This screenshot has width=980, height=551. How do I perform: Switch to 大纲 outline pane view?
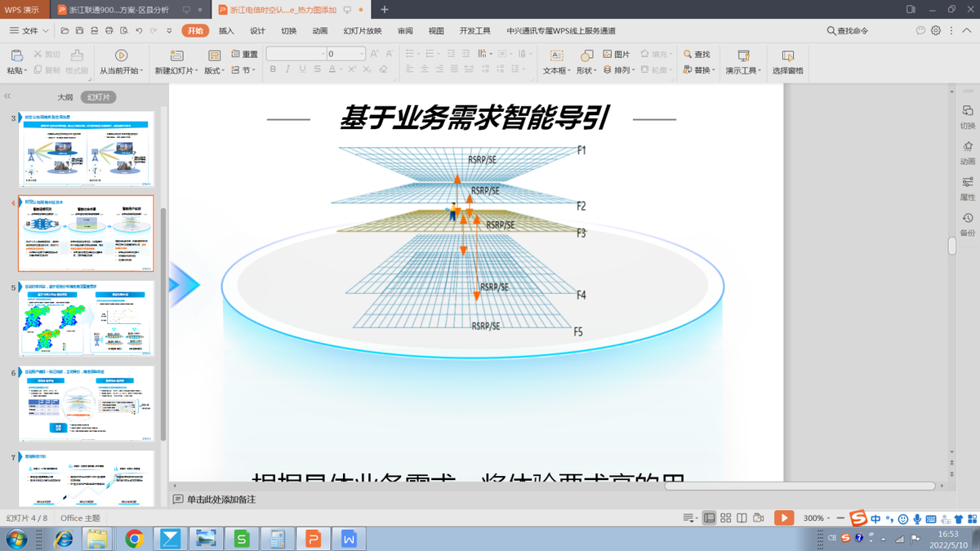(x=65, y=97)
